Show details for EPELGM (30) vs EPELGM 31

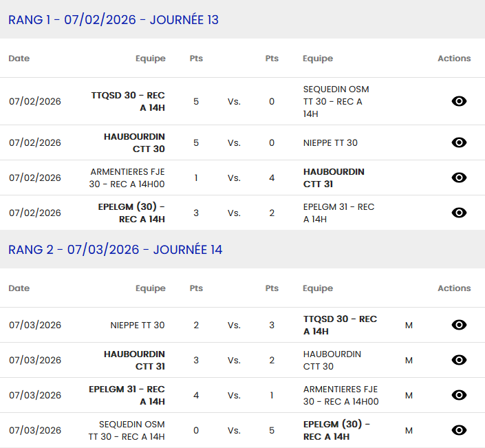click(459, 213)
